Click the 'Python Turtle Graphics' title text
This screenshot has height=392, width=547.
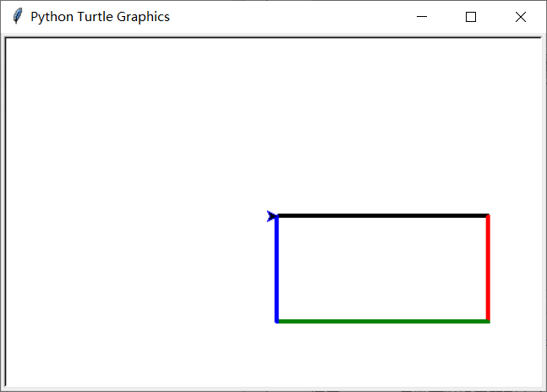100,17
